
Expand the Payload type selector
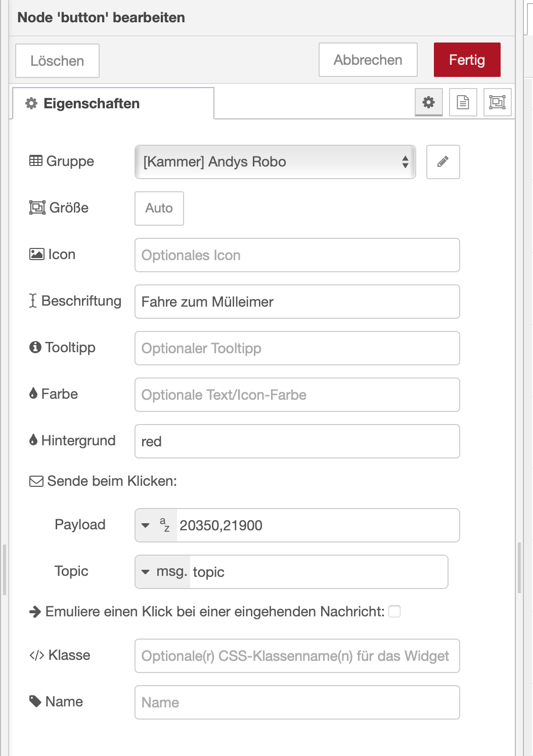146,525
